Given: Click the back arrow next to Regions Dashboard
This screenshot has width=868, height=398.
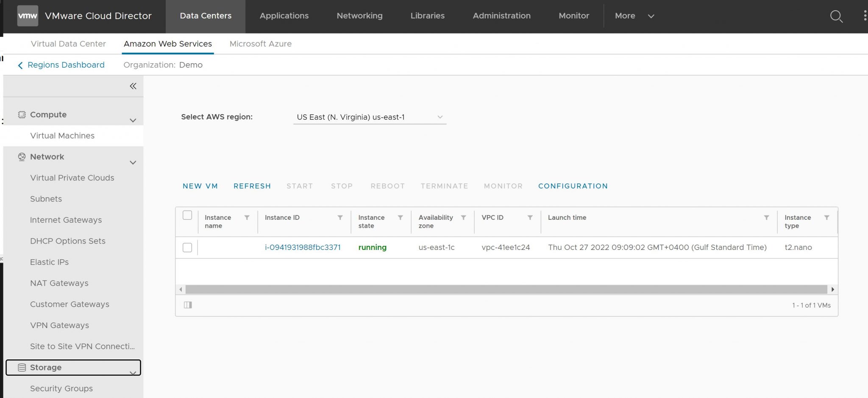Looking at the screenshot, I should coord(20,65).
